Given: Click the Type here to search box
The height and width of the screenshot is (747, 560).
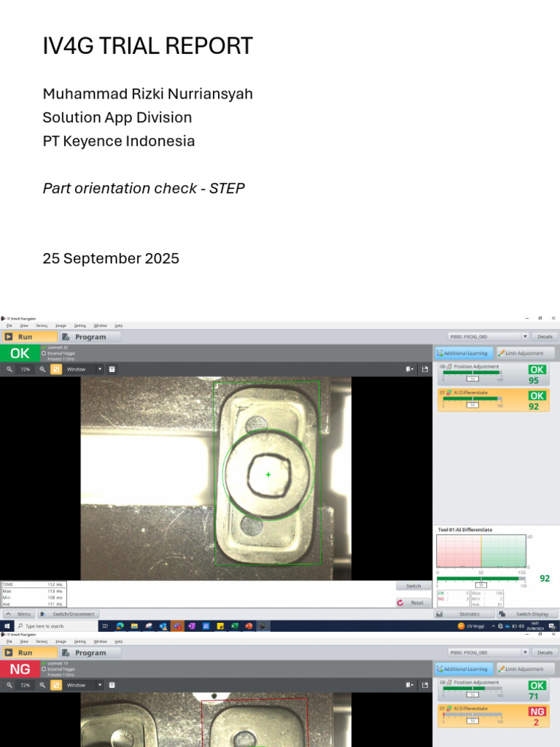Looking at the screenshot, I should [x=56, y=626].
